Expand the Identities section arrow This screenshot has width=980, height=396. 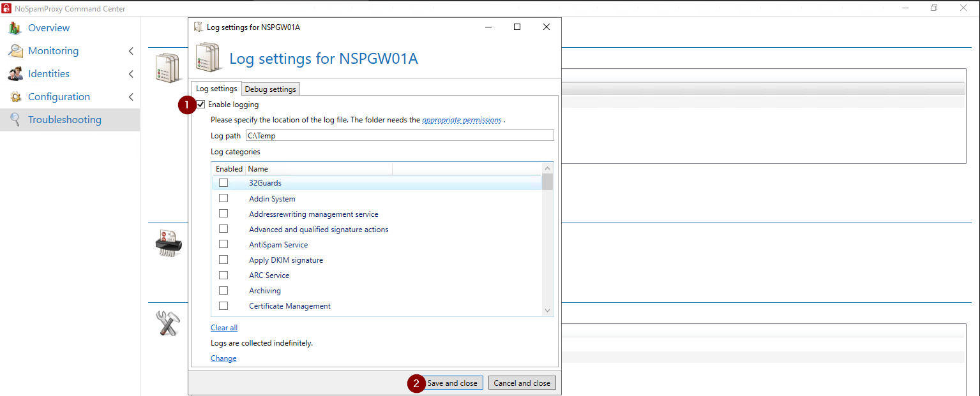(x=131, y=74)
